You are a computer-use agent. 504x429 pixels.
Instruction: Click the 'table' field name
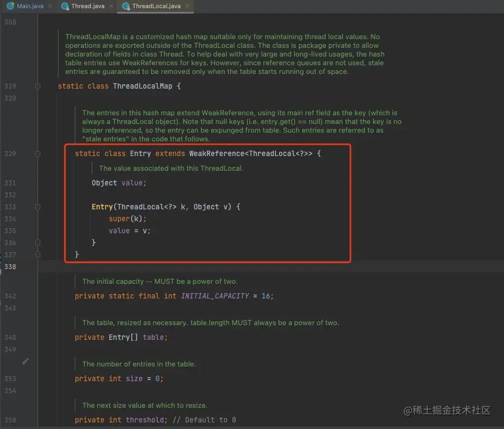(x=153, y=338)
